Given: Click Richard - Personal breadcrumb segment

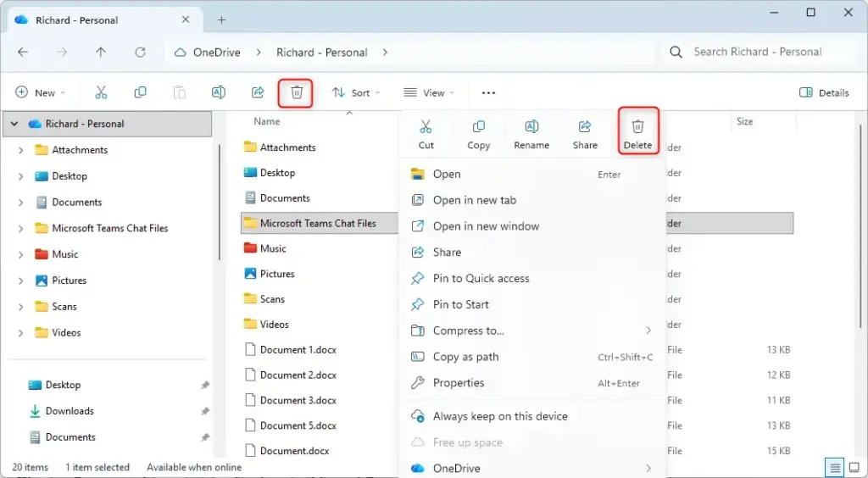Looking at the screenshot, I should pos(321,52).
